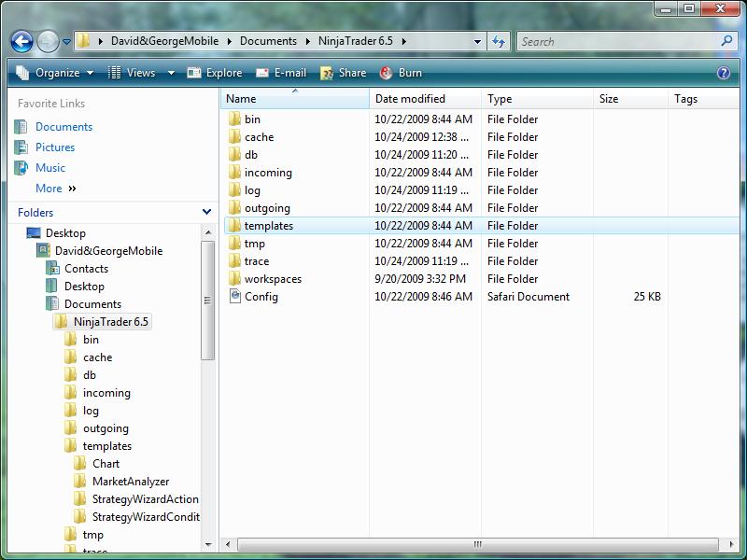Viewport: 747px width, 560px height.
Task: Click Documents segment in address bar
Action: [x=268, y=41]
